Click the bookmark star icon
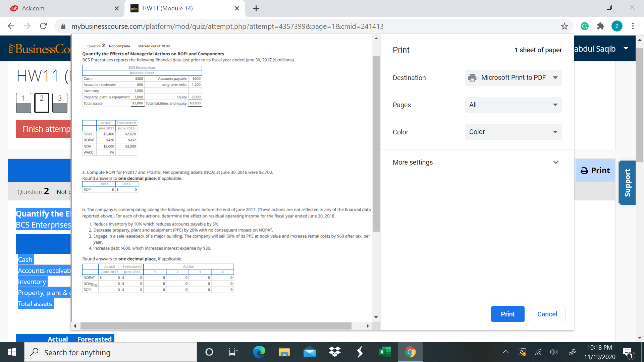 [x=565, y=26]
